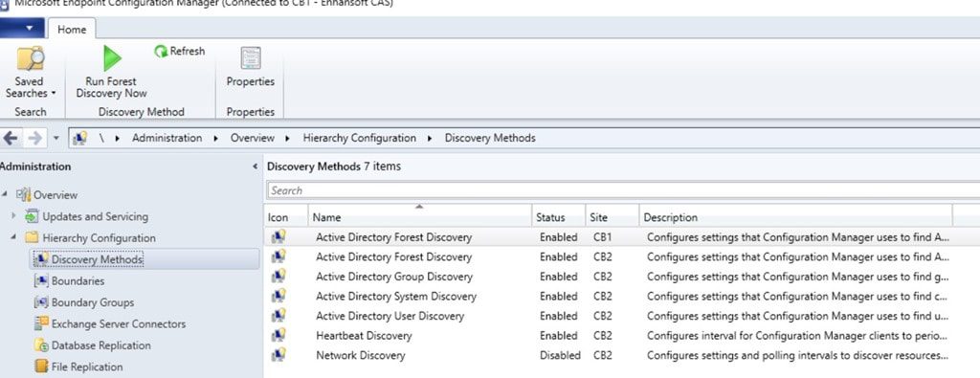
Task: Select Administration in the breadcrumb
Action: (167, 138)
